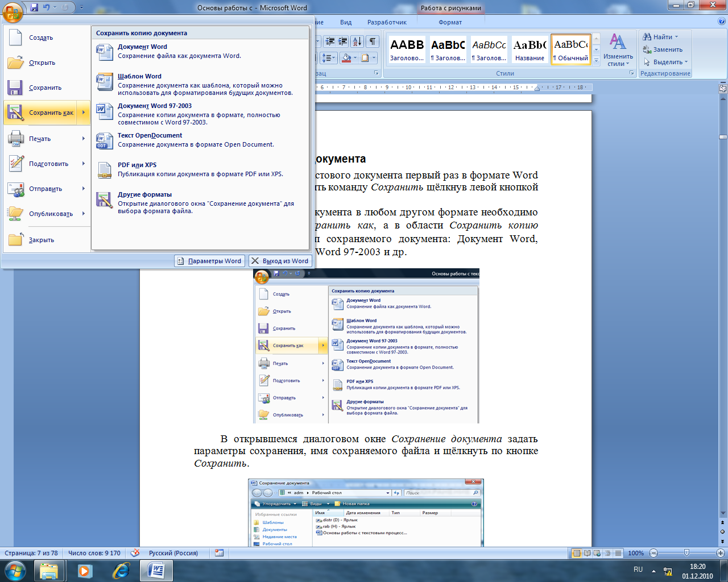Select Документ Word 97-2003 format
The height and width of the screenshot is (582, 728).
click(x=200, y=114)
